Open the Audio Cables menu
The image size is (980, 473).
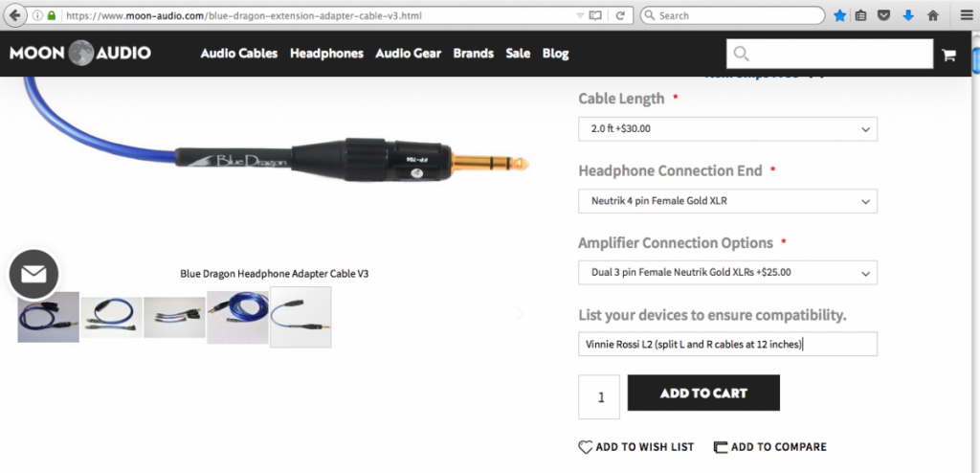click(x=238, y=54)
